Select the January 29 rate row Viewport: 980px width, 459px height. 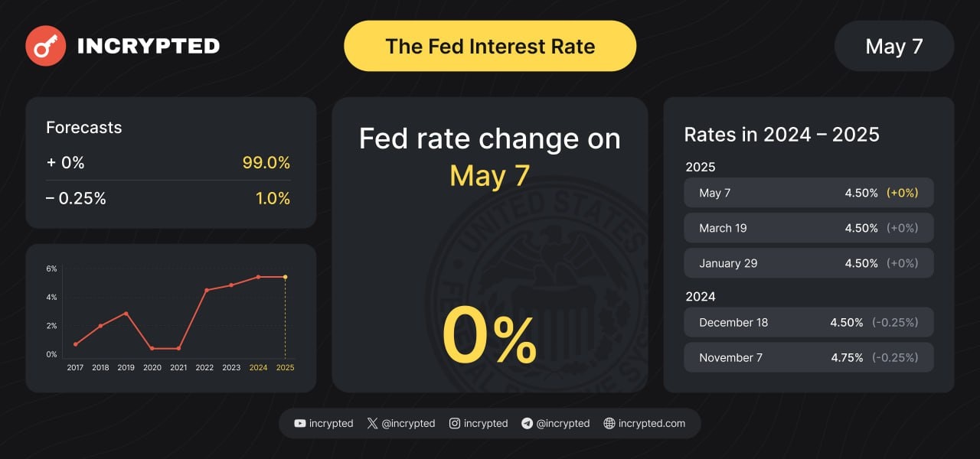808,263
